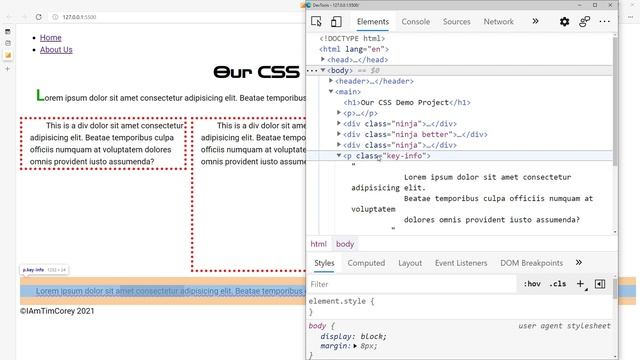The height and width of the screenshot is (360, 640).
Task: Select the body breadcrumb
Action: coord(345,244)
